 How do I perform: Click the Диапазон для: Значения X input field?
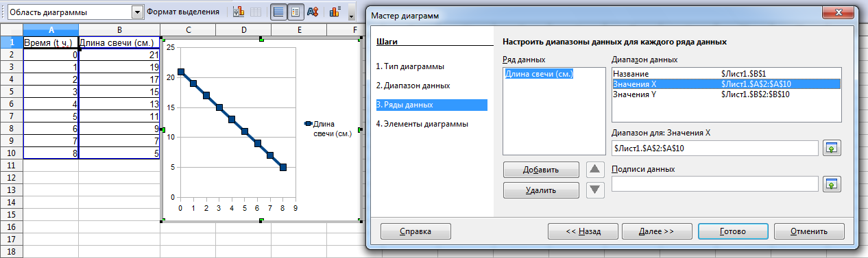pos(714,148)
